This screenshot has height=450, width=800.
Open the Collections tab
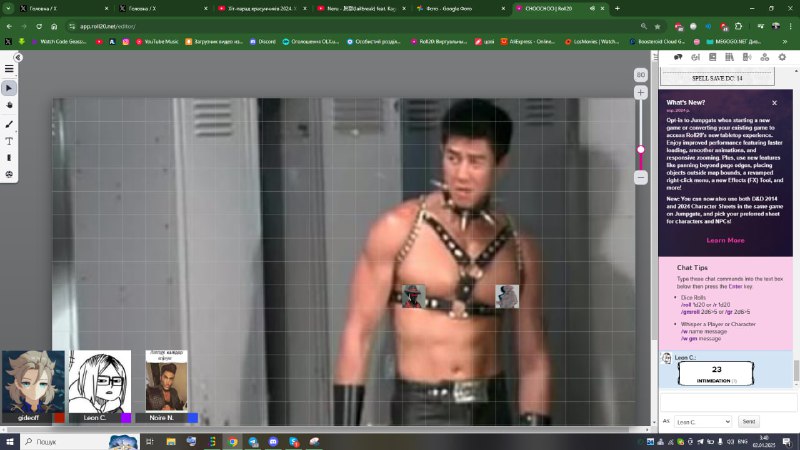point(764,57)
